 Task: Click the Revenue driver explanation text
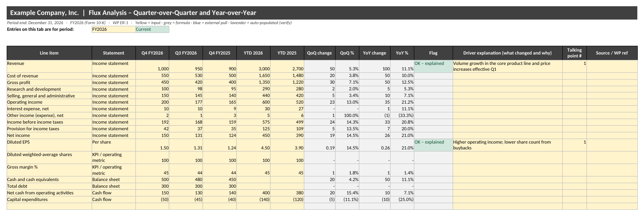pos(508,67)
